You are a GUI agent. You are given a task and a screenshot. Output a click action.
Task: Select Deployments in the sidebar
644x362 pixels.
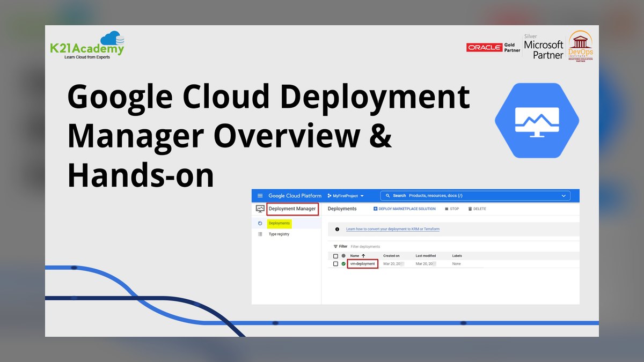(x=279, y=223)
